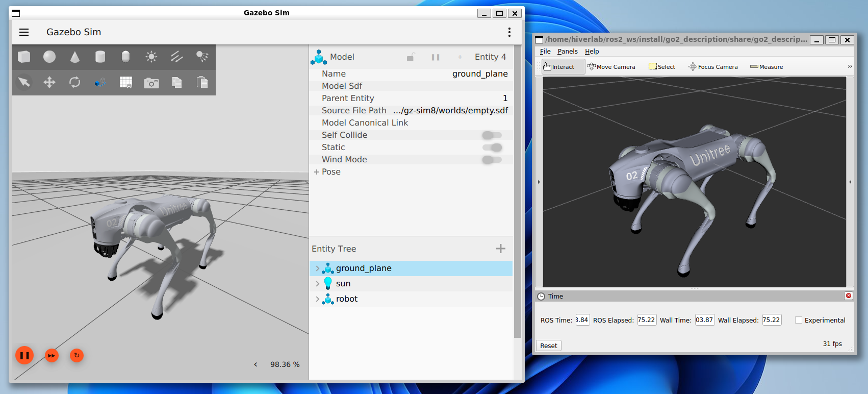Open the RViz window menu icon
868x394 pixels.
click(539, 39)
